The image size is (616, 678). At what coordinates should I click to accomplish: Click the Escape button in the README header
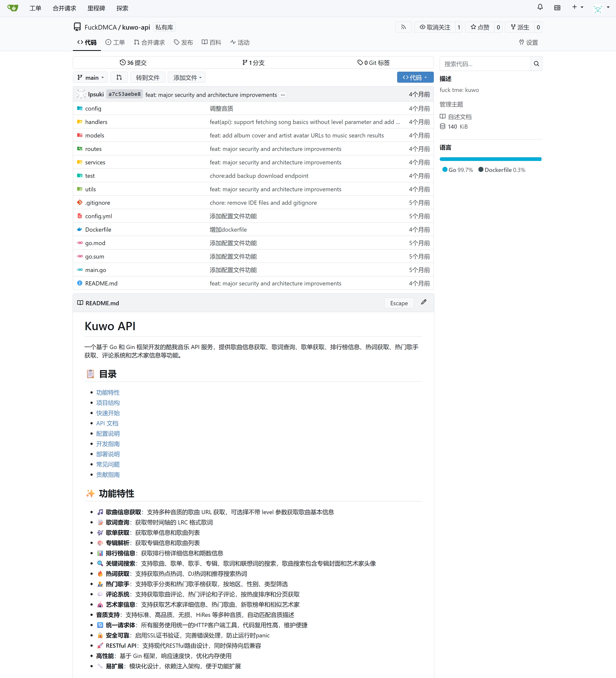click(x=399, y=303)
